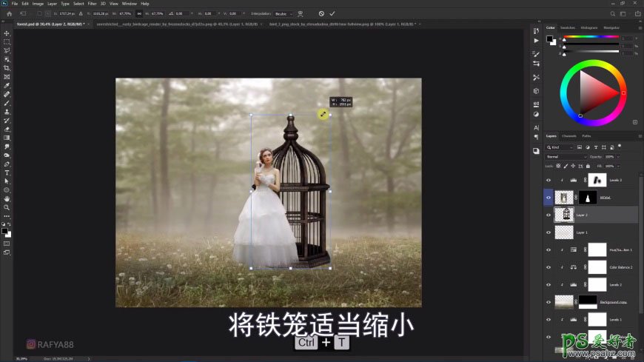Image resolution: width=644 pixels, height=362 pixels.
Task: Click the foreground color swatch in Color panel
Action: [549, 38]
